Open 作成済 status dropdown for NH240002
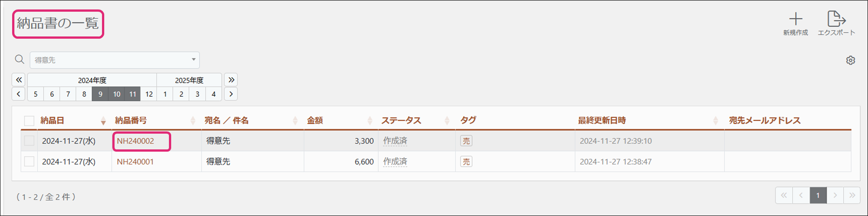The width and height of the screenshot is (868, 216). coord(395,141)
